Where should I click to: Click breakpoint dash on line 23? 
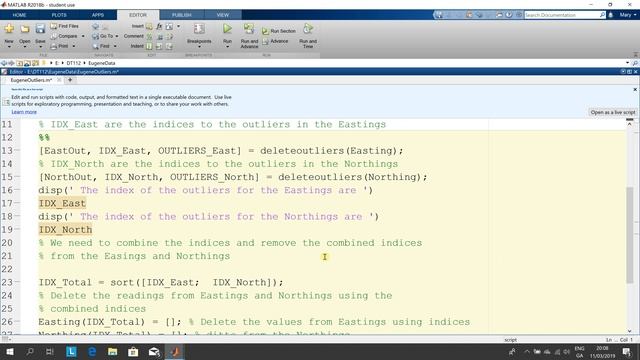tap(17, 282)
